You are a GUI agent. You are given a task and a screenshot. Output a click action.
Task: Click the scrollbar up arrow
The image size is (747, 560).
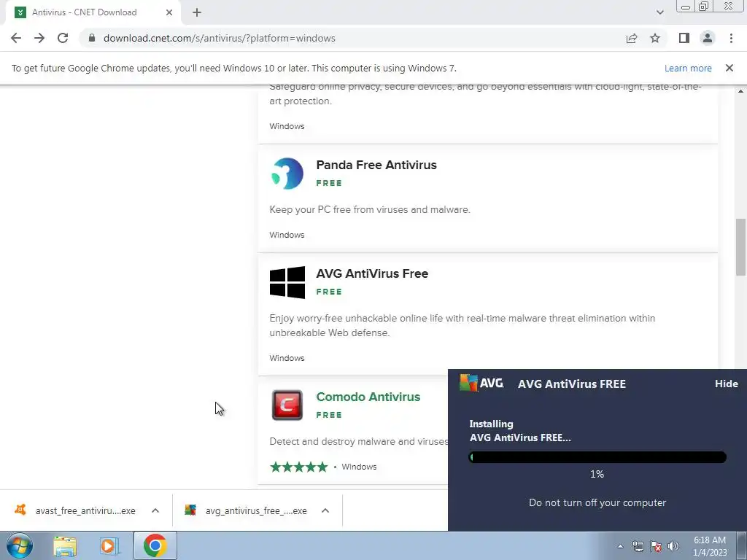(740, 90)
